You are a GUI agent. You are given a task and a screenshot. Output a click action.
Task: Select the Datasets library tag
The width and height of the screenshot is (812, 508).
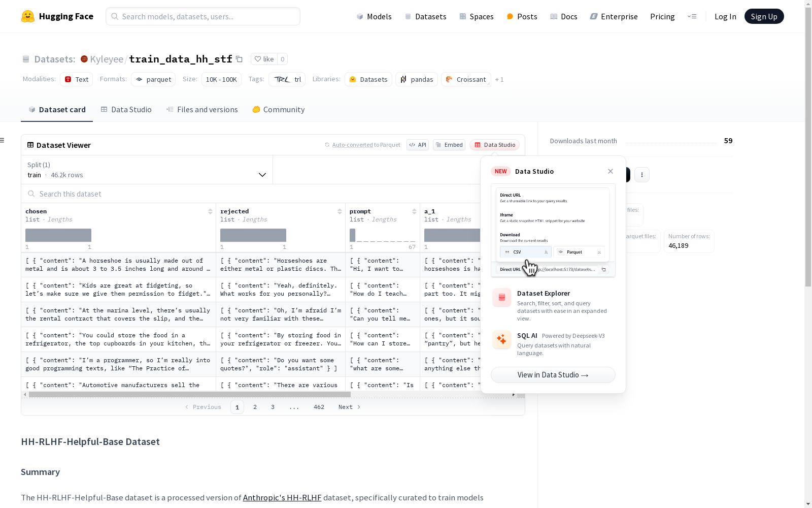point(368,79)
